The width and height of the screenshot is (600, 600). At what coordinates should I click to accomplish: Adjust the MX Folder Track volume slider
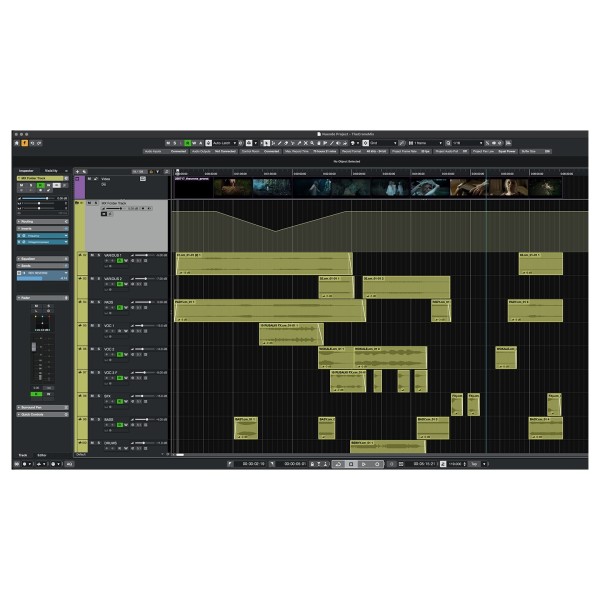(x=114, y=209)
